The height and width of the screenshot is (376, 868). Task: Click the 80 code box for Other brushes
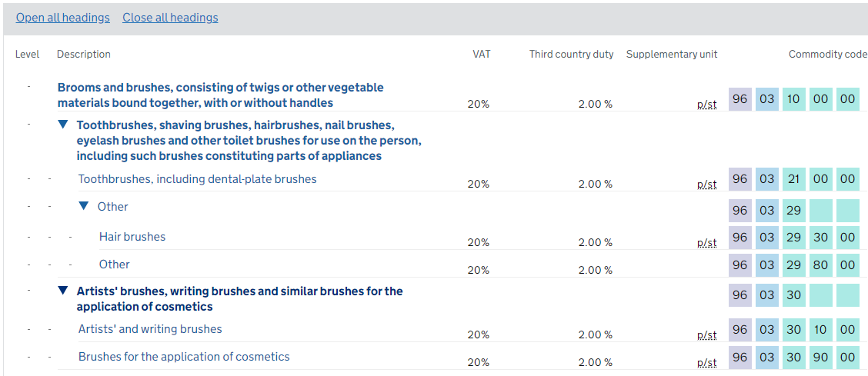tap(820, 265)
